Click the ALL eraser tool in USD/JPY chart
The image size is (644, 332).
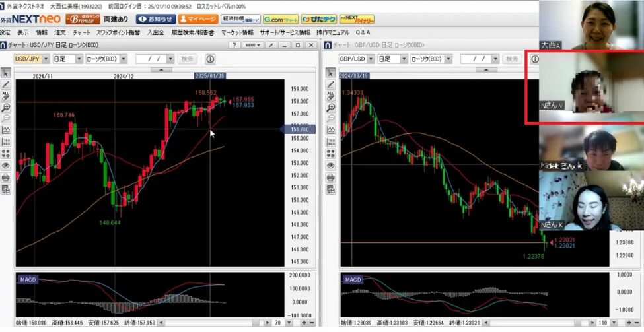click(6, 96)
